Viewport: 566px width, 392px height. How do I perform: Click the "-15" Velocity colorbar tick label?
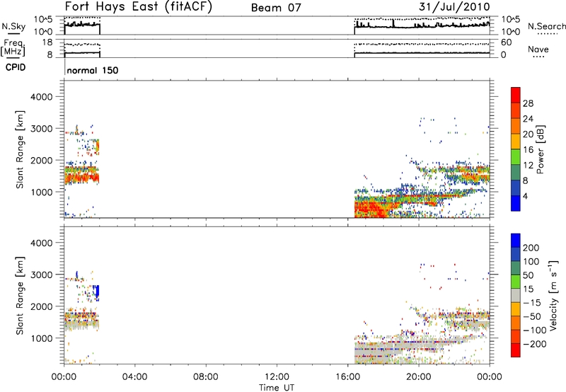[531, 302]
